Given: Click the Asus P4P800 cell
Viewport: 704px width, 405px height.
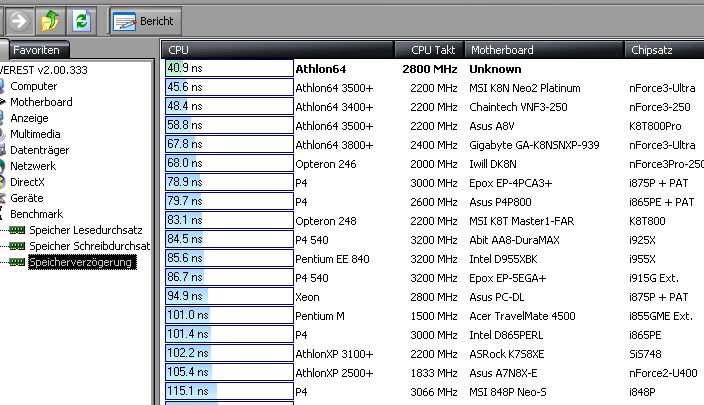Looking at the screenshot, I should 500,202.
